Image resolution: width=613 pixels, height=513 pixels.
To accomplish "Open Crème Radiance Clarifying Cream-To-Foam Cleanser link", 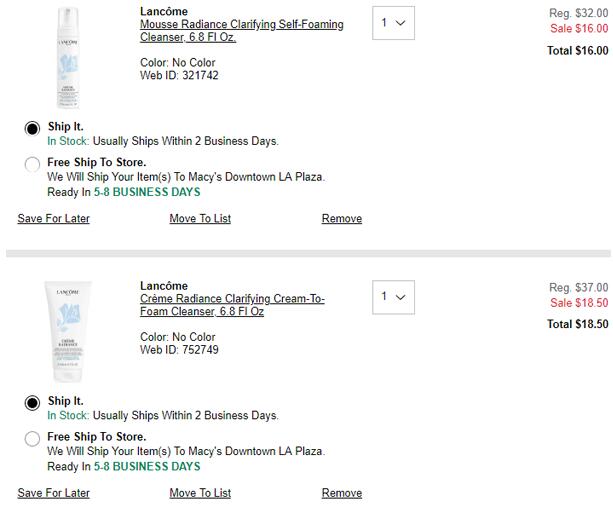I will click(x=232, y=305).
